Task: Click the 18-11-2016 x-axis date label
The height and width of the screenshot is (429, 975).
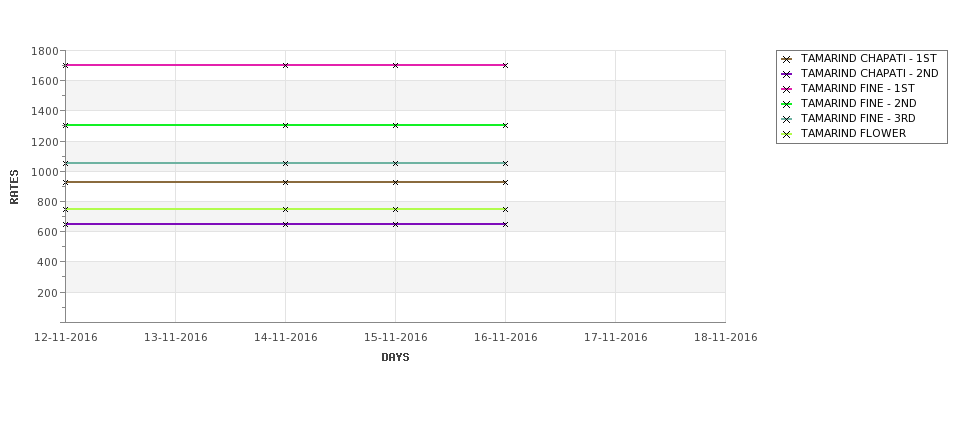Action: point(726,338)
